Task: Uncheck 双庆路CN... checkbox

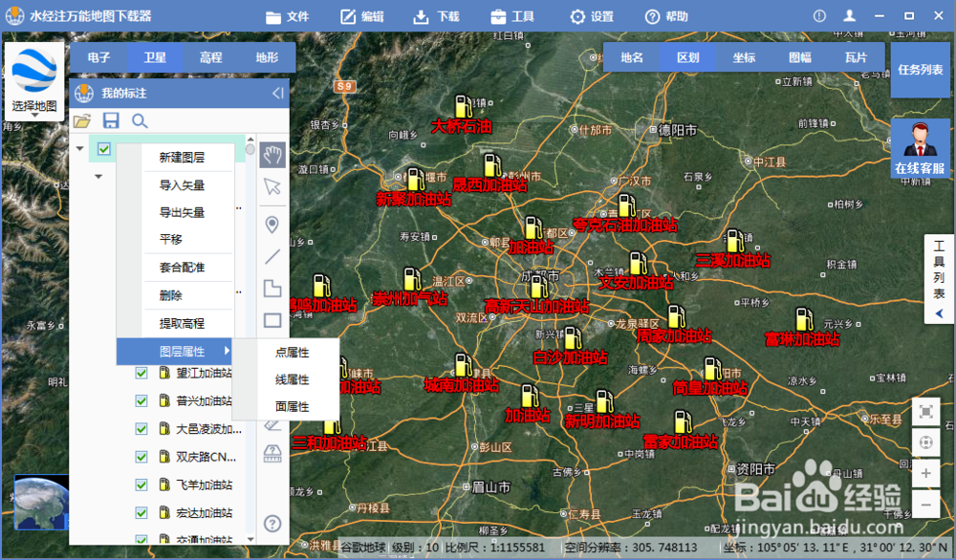Action: pos(141,457)
